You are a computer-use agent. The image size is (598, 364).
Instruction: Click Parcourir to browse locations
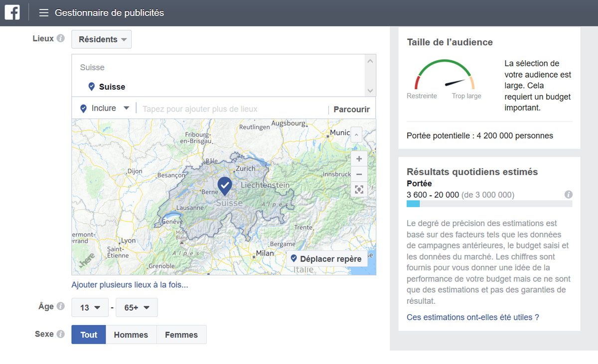(352, 109)
